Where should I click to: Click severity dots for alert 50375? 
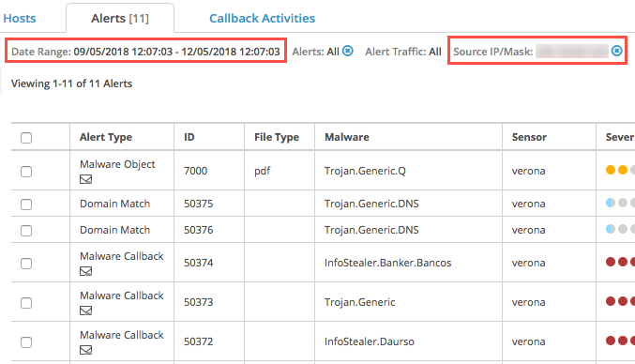[x=620, y=203]
